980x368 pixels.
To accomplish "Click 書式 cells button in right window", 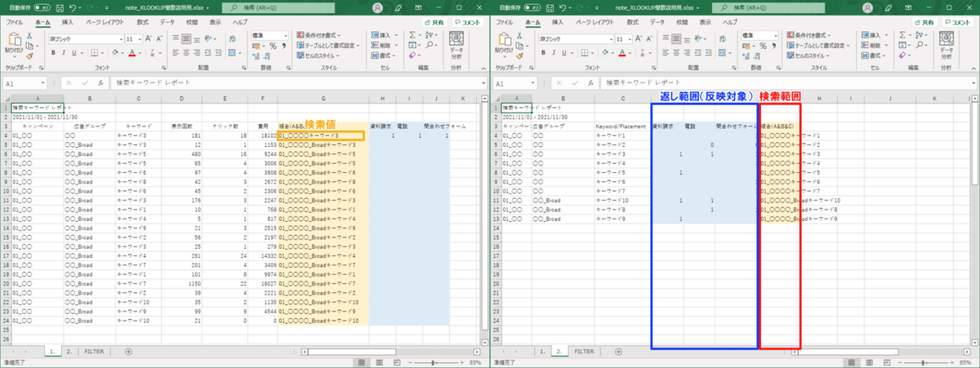I will 874,55.
